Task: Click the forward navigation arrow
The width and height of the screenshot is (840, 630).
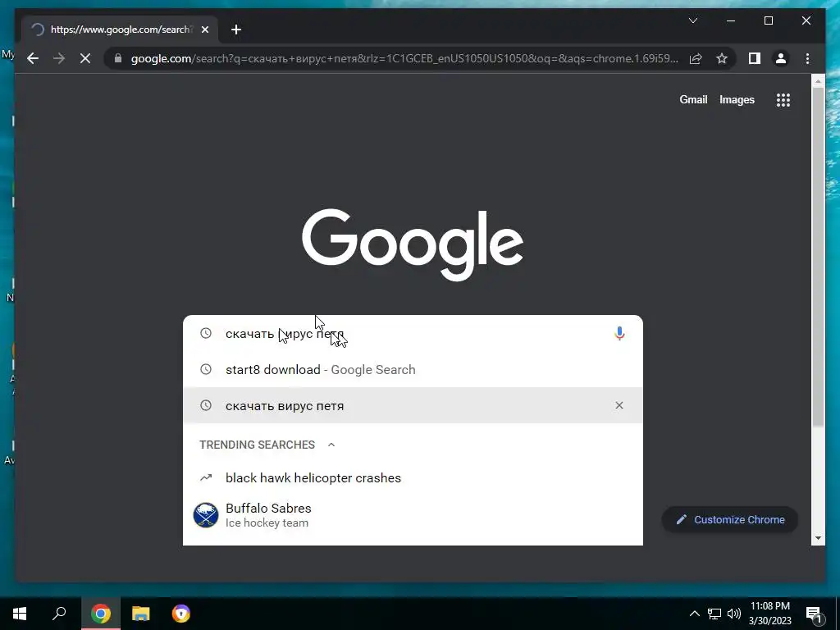Action: tap(59, 58)
